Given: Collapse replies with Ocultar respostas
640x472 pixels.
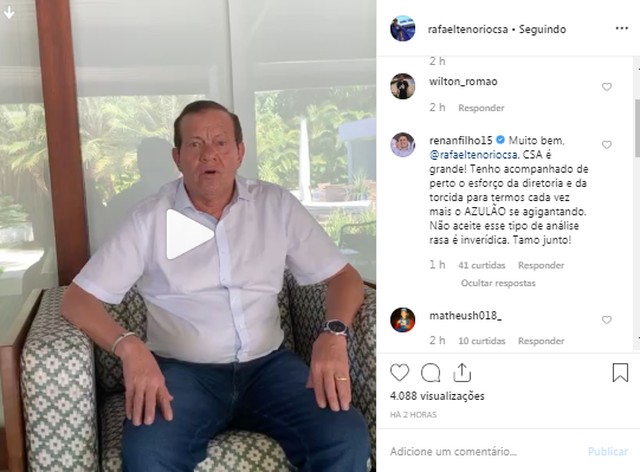Looking at the screenshot, I should (498, 283).
